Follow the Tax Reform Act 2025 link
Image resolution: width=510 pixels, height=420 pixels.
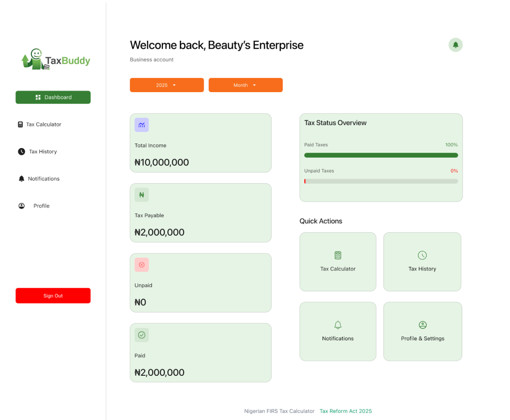click(x=346, y=411)
